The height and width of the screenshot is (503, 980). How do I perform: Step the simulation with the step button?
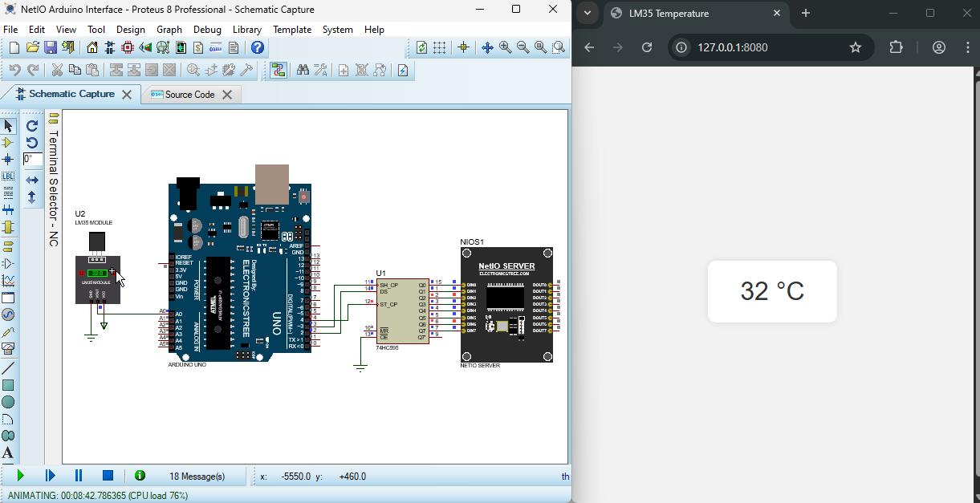50,476
